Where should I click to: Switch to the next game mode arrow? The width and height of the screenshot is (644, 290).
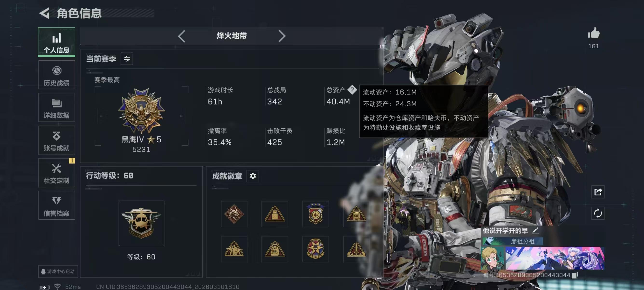(282, 36)
